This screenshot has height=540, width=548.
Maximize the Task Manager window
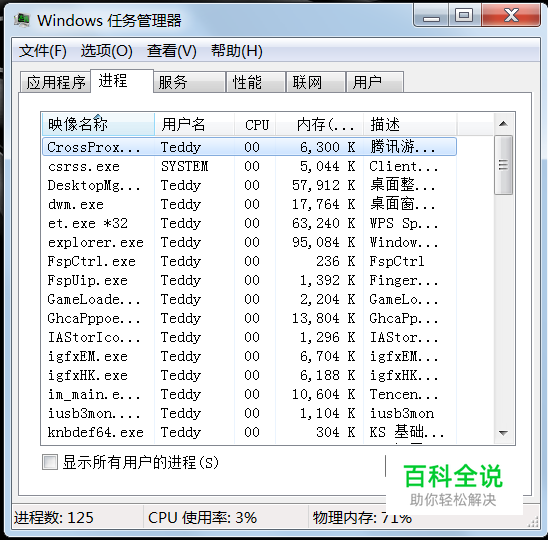click(x=464, y=15)
